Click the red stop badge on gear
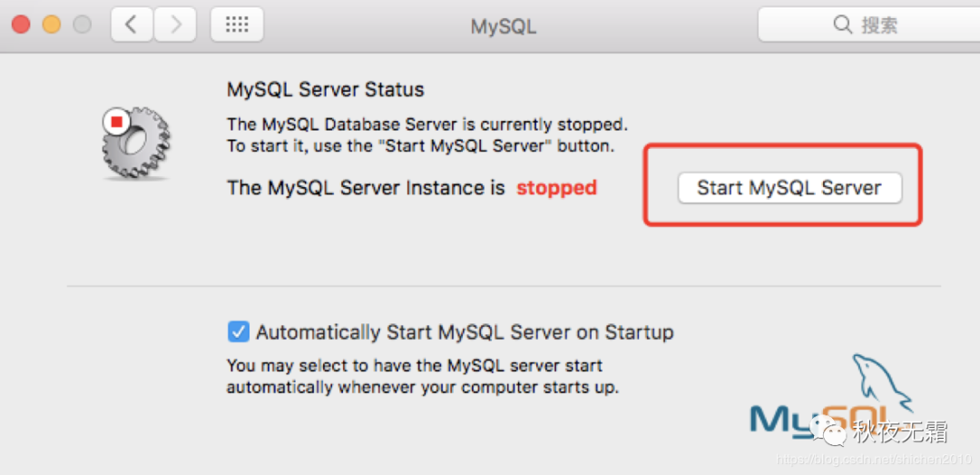The height and width of the screenshot is (475, 980). (x=116, y=120)
